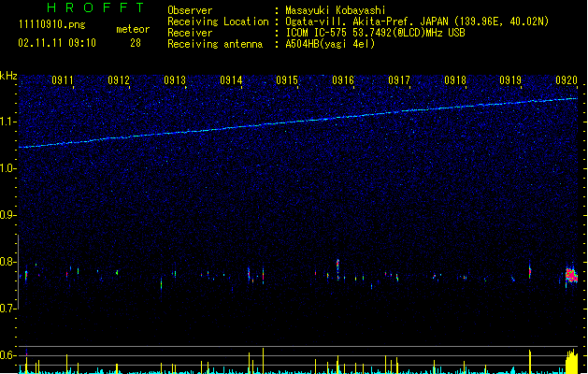The image size is (588, 374).
Task: Click the meteor count label
Action: (x=133, y=29)
